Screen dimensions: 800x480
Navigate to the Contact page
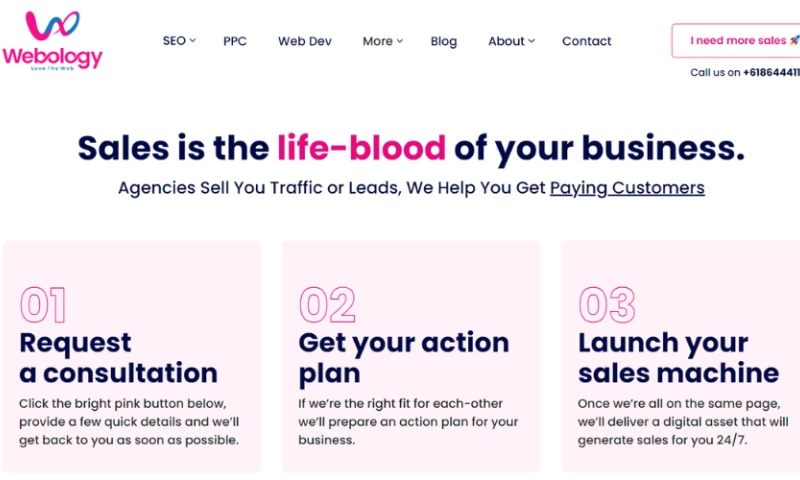pos(587,41)
